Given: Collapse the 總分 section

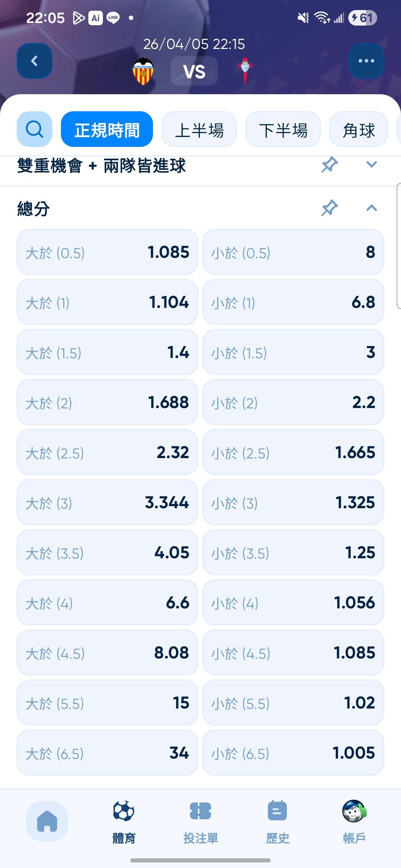Looking at the screenshot, I should pos(371,208).
